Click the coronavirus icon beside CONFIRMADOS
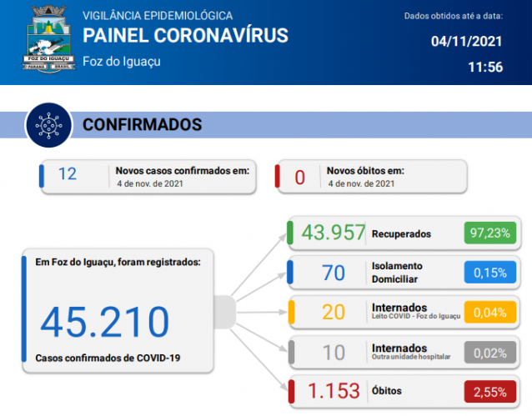This screenshot has width=532, height=416. (49, 125)
